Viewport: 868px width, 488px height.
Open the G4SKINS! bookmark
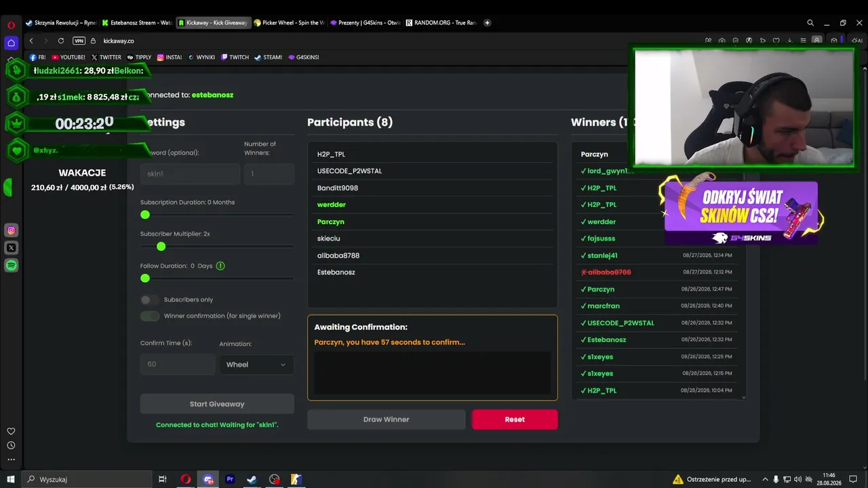(x=302, y=58)
